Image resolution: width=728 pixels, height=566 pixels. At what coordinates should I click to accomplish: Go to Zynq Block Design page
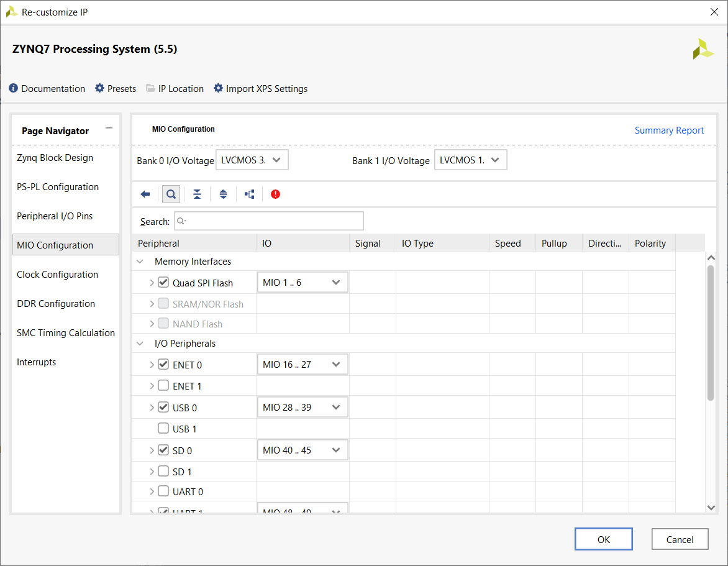(55, 158)
